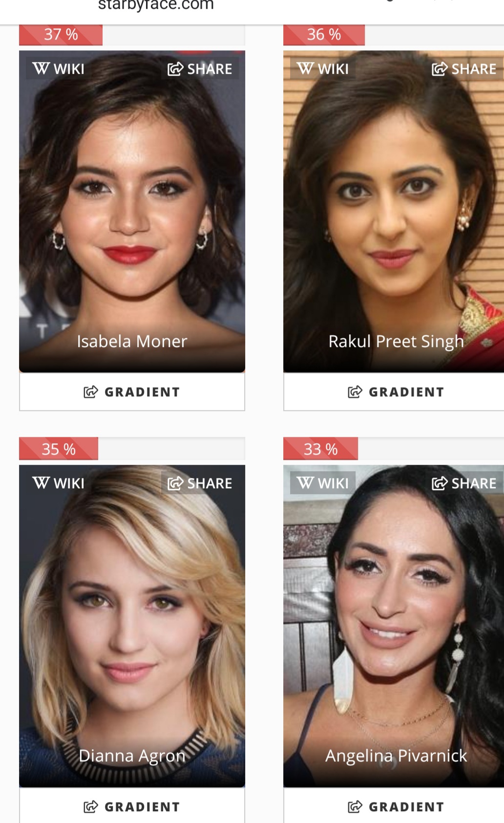The height and width of the screenshot is (823, 504).
Task: Tap the share icon on Angelina Pivarnick card
Action: tap(440, 483)
